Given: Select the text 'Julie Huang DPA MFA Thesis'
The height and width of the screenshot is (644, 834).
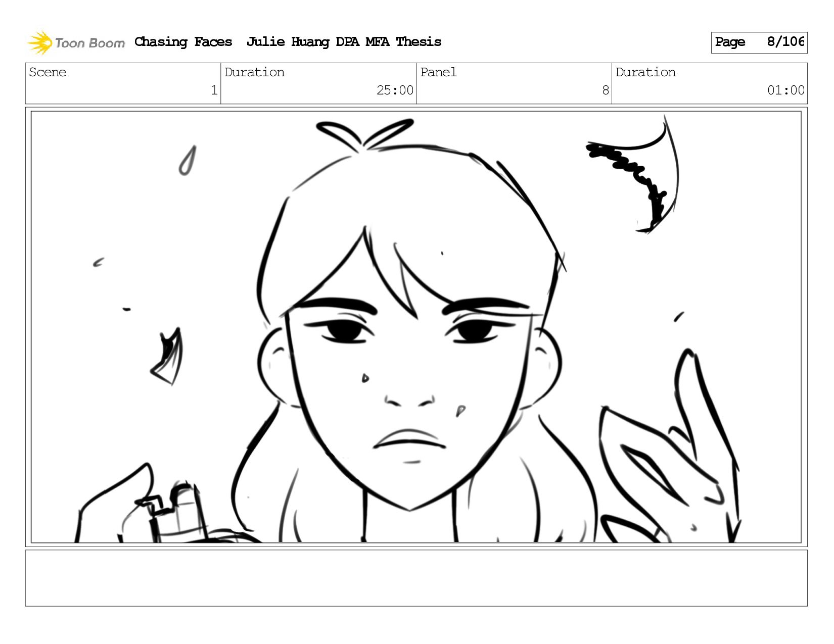Looking at the screenshot, I should click(344, 42).
